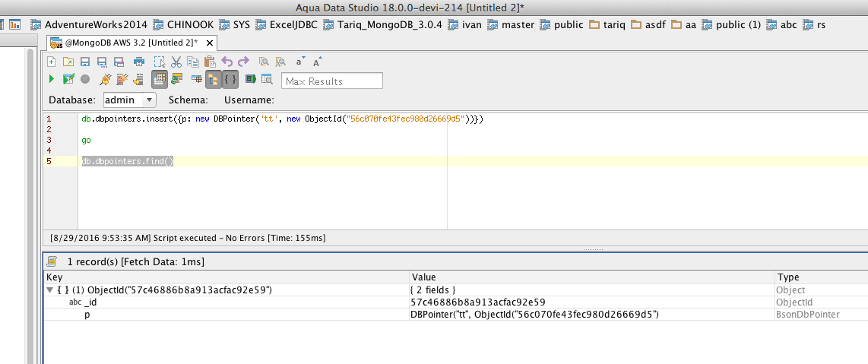Open the master bookmark

click(x=511, y=24)
